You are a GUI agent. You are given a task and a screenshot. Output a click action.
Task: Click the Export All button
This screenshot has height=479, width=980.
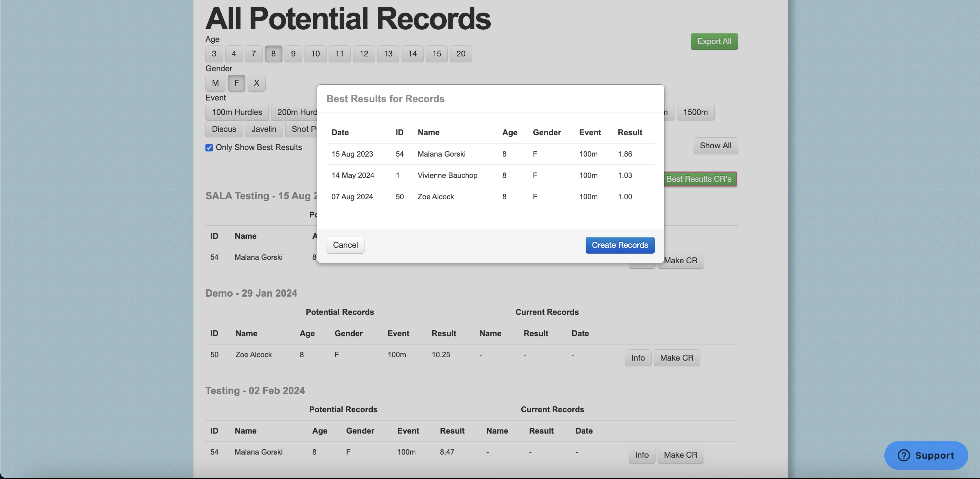point(714,42)
